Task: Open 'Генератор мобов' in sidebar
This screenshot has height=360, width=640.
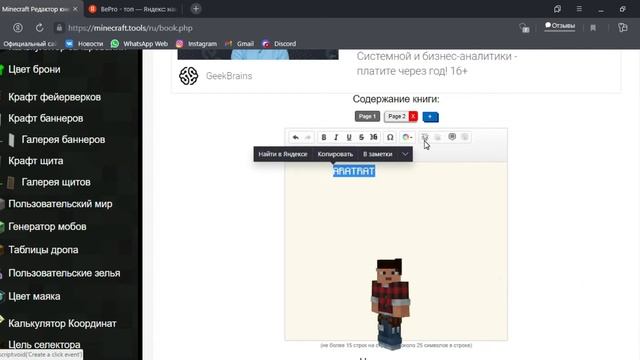Action: [47, 227]
